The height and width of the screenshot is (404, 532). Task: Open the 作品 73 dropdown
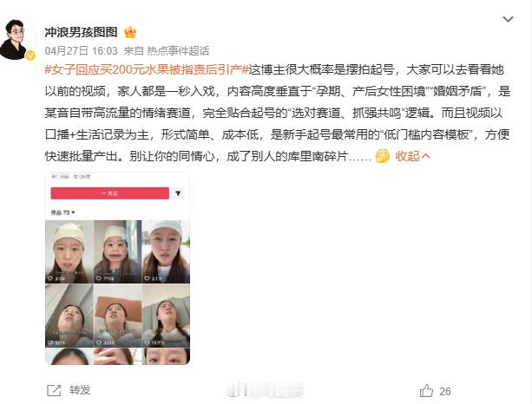point(62,212)
